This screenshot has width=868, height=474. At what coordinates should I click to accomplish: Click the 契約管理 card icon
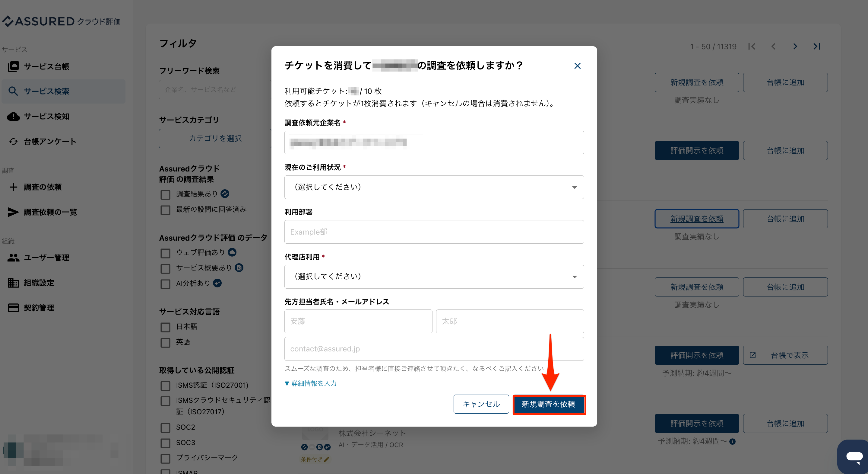click(x=14, y=308)
